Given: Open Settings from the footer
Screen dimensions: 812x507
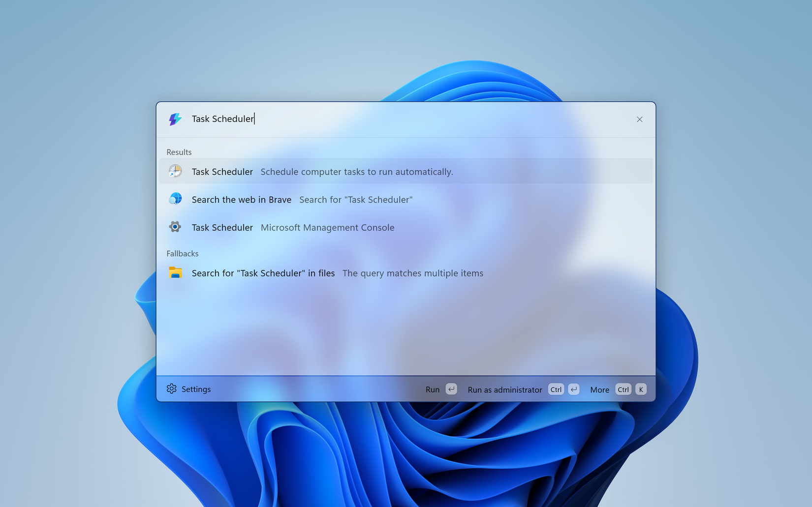Looking at the screenshot, I should click(x=189, y=389).
